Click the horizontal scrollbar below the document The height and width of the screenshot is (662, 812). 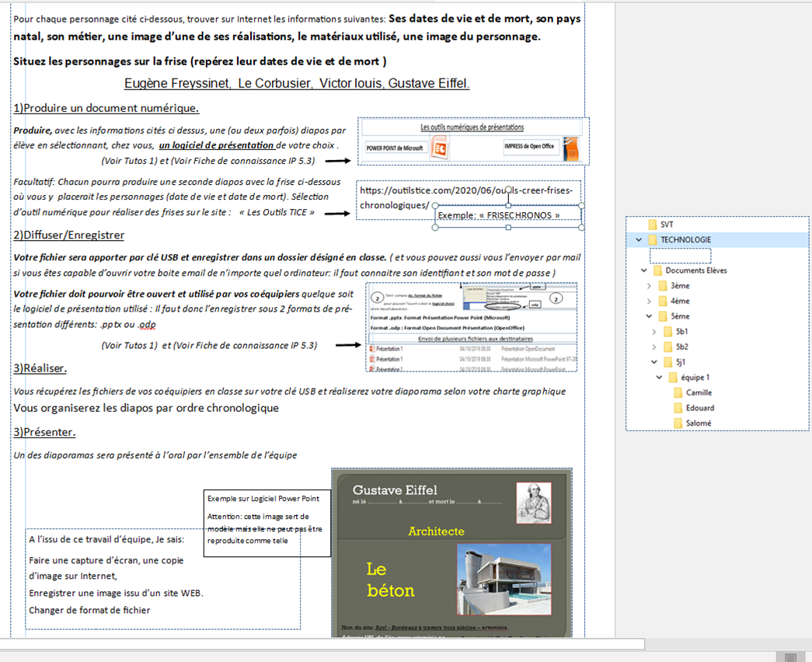tap(322, 644)
